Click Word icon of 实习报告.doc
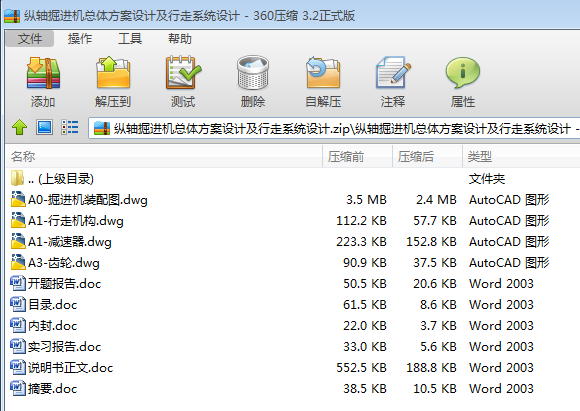 click(18, 346)
